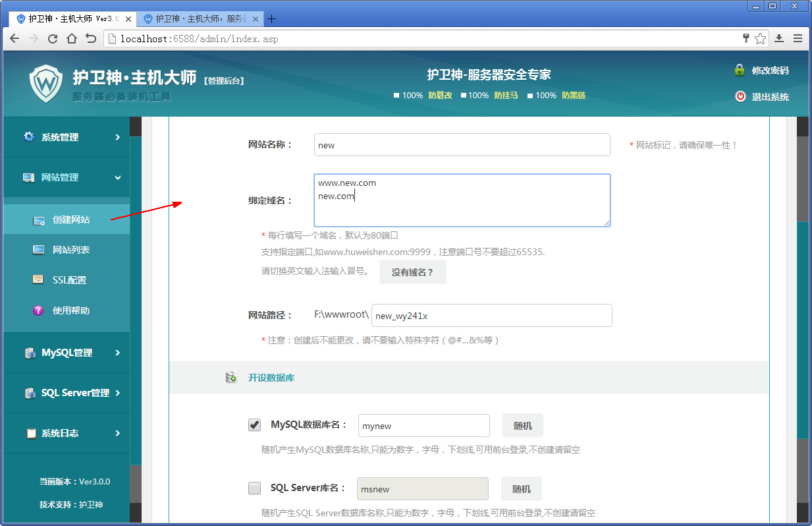This screenshot has height=526, width=812.
Task: Click the browser forward arrow
Action: coord(34,39)
